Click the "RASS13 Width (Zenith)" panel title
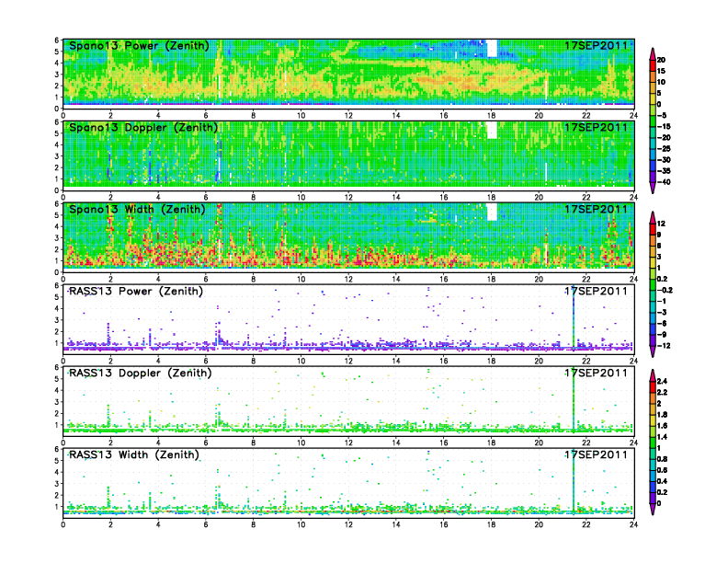728x563 pixels. pyautogui.click(x=133, y=454)
